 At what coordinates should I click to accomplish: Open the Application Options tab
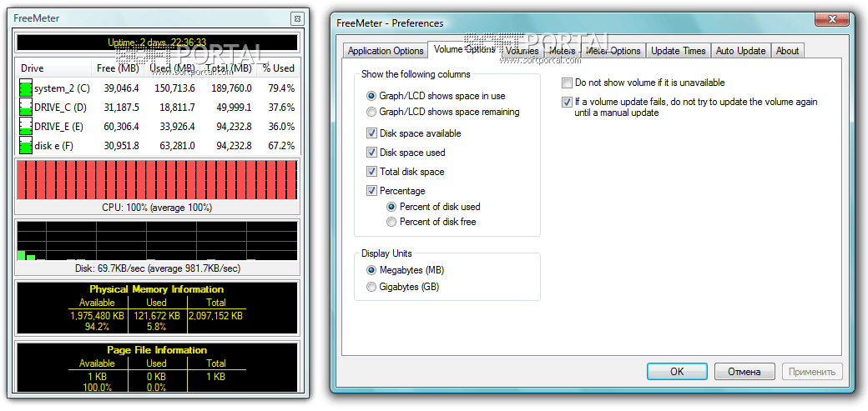(386, 51)
